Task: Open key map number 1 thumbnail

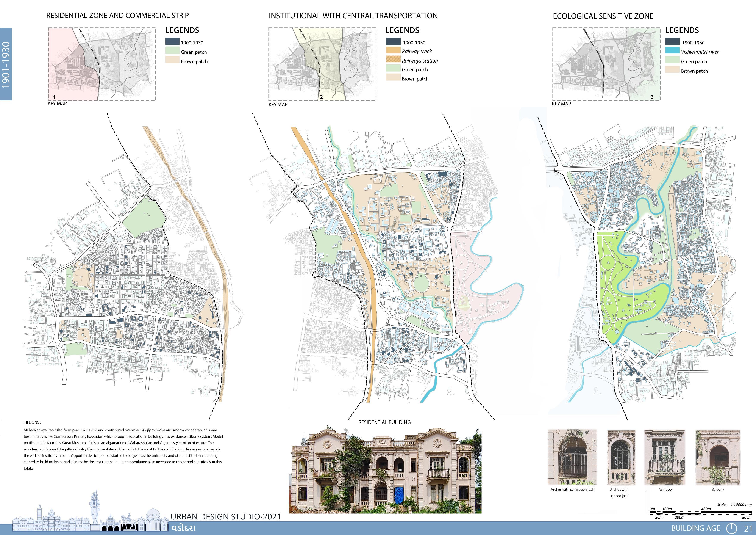Action: pos(102,64)
